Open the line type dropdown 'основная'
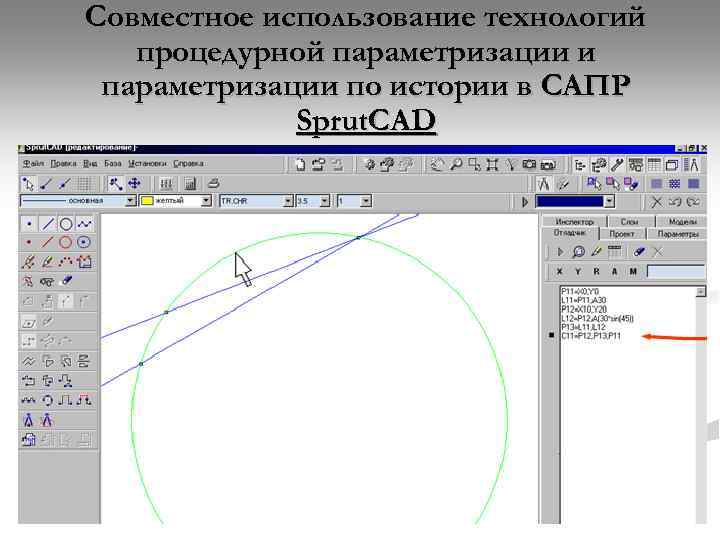The image size is (720, 540). [130, 201]
